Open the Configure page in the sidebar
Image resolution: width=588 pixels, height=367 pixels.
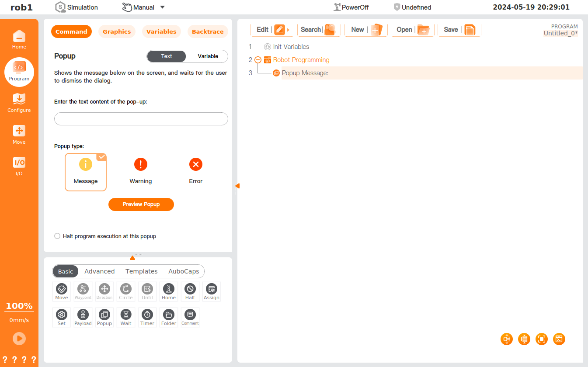[x=19, y=103]
